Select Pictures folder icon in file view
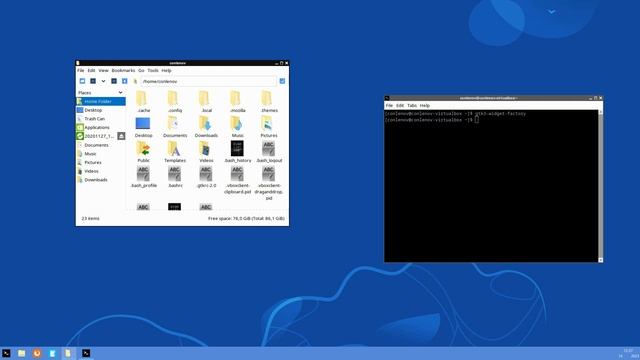 point(267,123)
